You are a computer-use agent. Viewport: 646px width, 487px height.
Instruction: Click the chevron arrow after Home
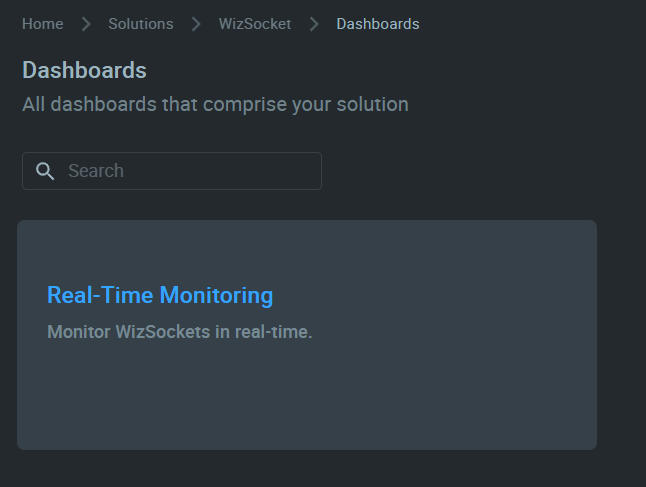pos(86,24)
